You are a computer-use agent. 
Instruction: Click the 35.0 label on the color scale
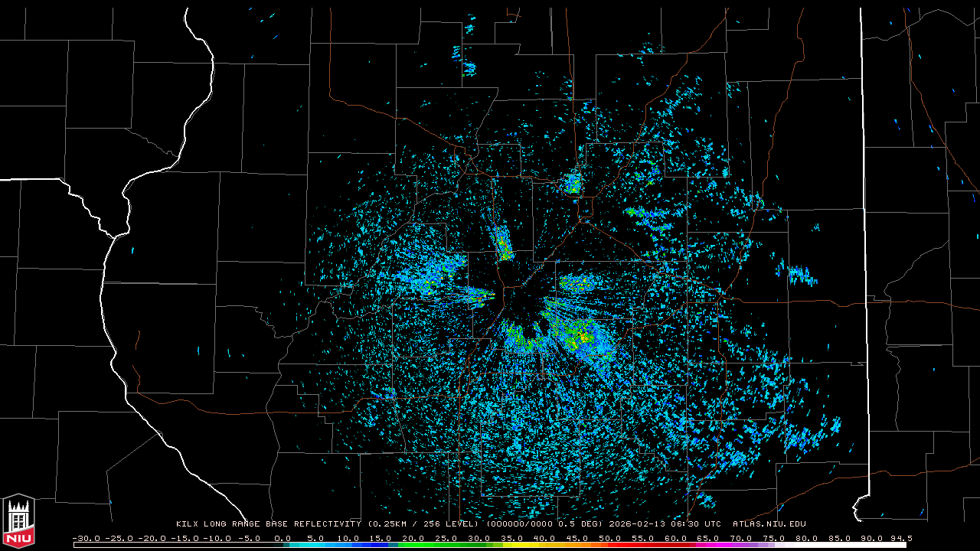click(512, 538)
